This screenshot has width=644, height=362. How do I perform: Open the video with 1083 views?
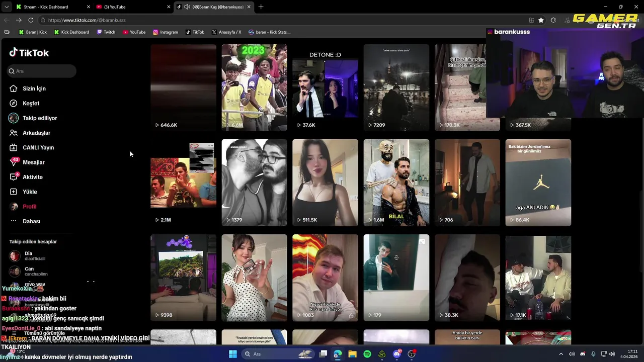click(325, 278)
